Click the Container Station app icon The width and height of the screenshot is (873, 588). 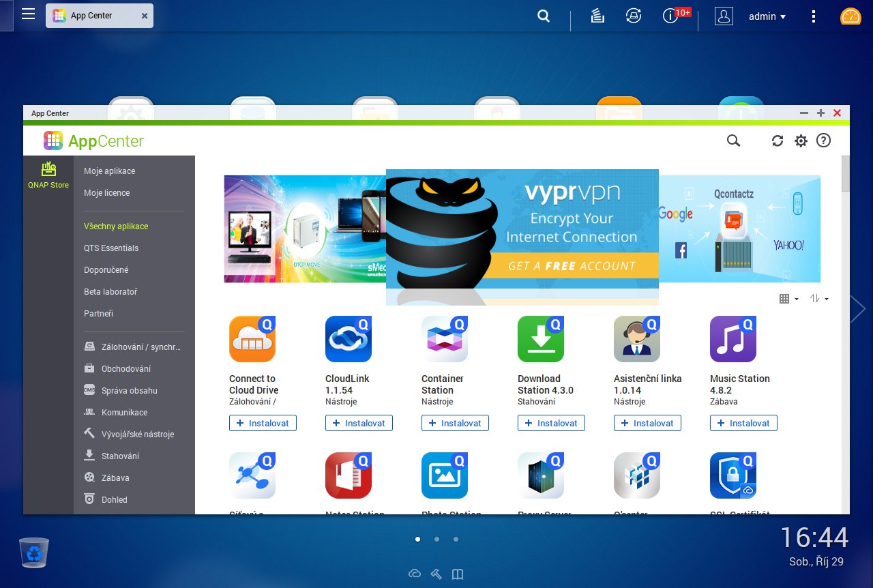(445, 339)
